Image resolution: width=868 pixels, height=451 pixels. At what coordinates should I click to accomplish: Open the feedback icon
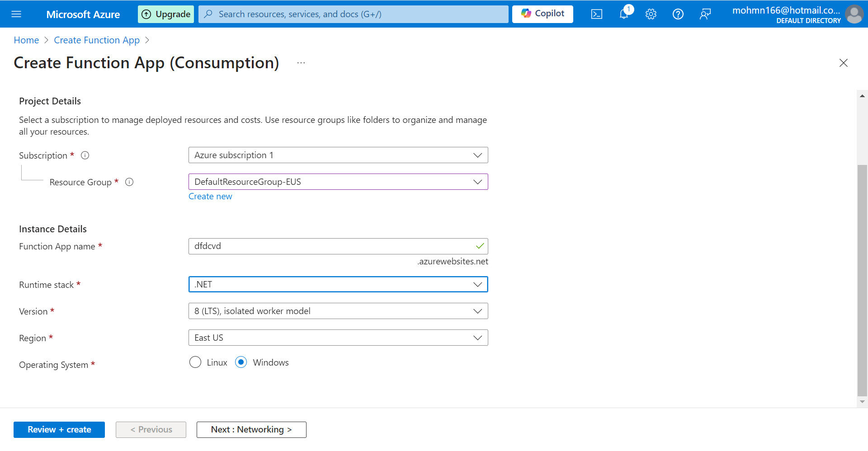click(x=705, y=14)
